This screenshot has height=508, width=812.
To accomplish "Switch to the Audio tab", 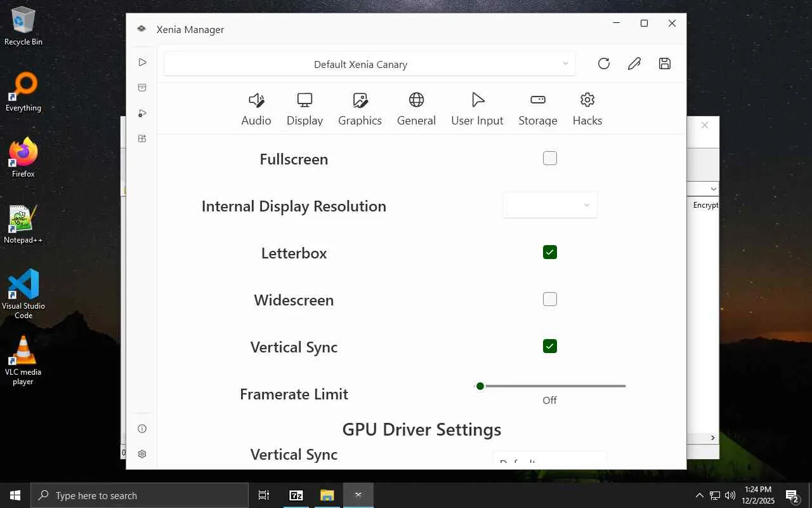I will [x=256, y=109].
